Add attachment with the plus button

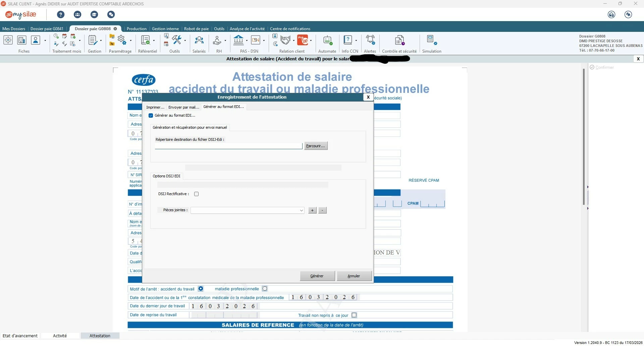click(x=312, y=211)
